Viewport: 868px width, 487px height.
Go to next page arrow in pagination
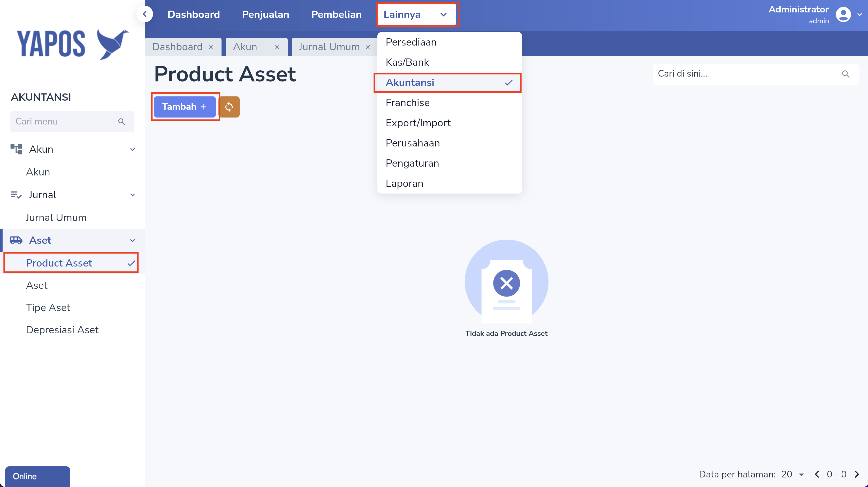click(857, 474)
